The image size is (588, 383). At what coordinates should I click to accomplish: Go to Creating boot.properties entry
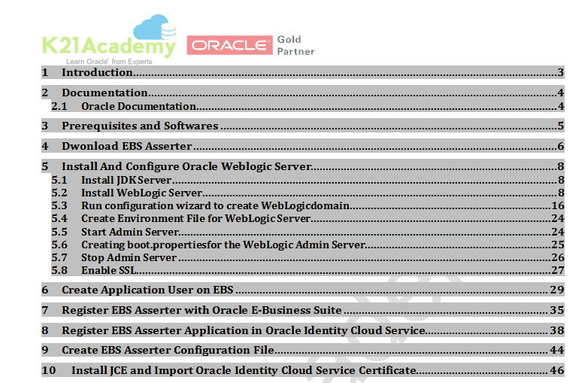click(223, 245)
